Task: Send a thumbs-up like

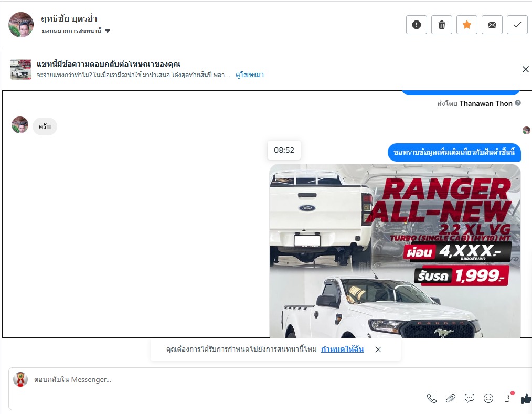Action: [526, 398]
